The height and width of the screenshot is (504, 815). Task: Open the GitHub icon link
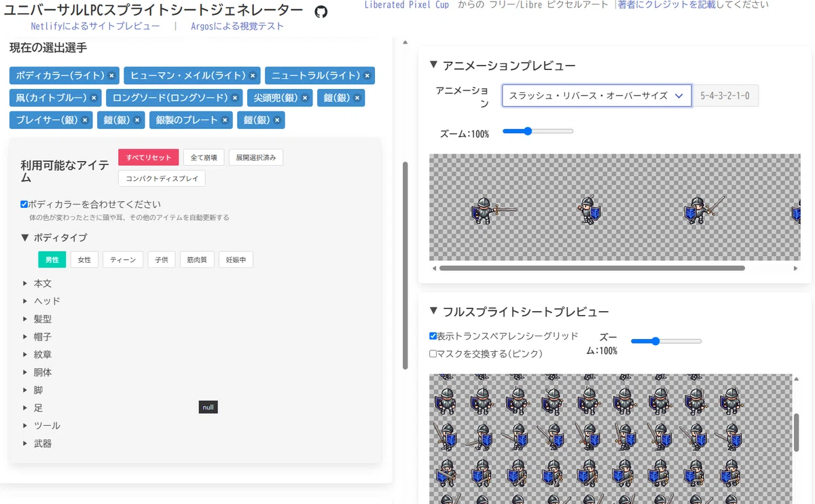pyautogui.click(x=321, y=12)
